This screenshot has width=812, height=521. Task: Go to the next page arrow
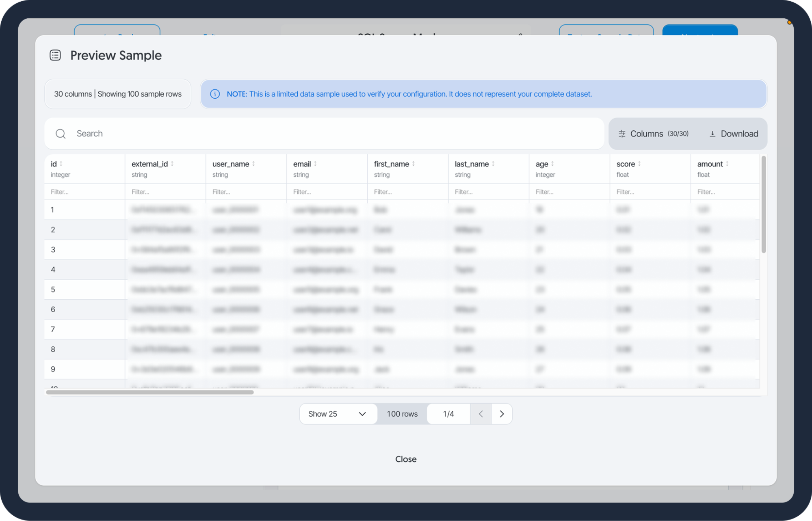tap(502, 414)
